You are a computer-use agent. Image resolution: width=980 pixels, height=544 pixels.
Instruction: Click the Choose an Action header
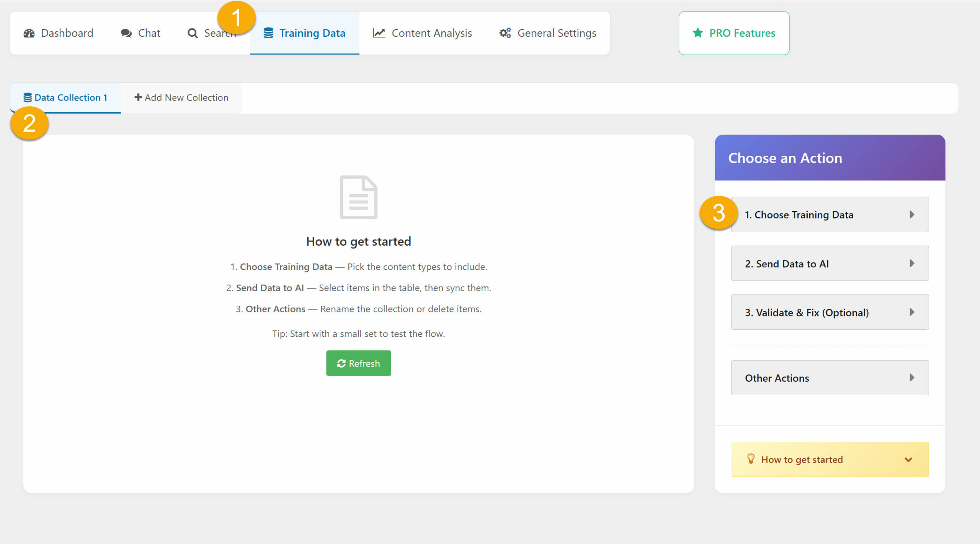tap(830, 158)
